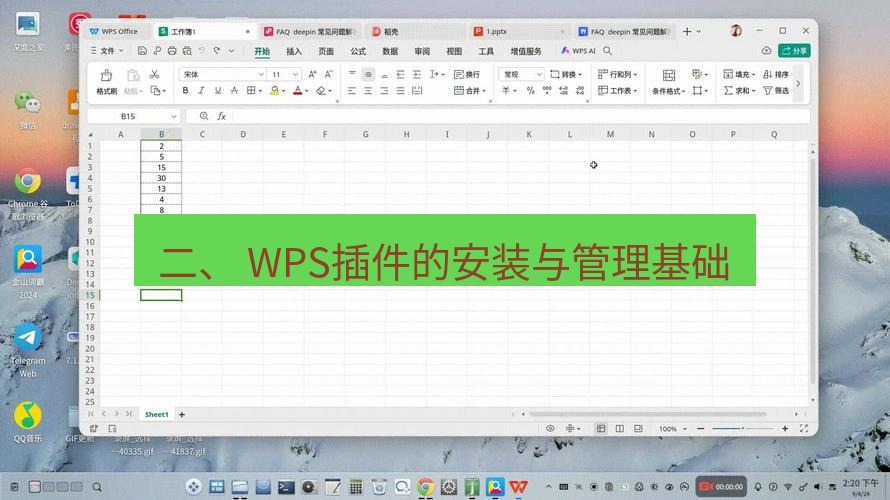The image size is (890, 500).
Task: Click the zoom slider in status bar
Action: tap(742, 428)
